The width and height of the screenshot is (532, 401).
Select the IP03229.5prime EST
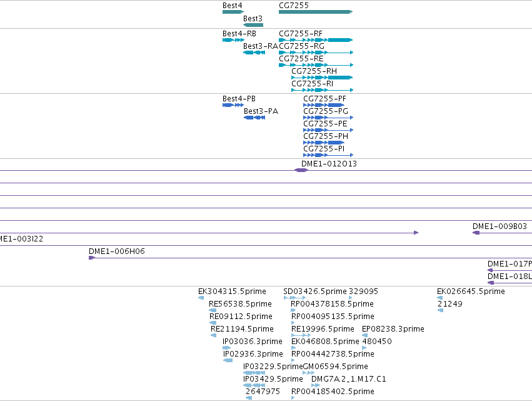point(254,373)
